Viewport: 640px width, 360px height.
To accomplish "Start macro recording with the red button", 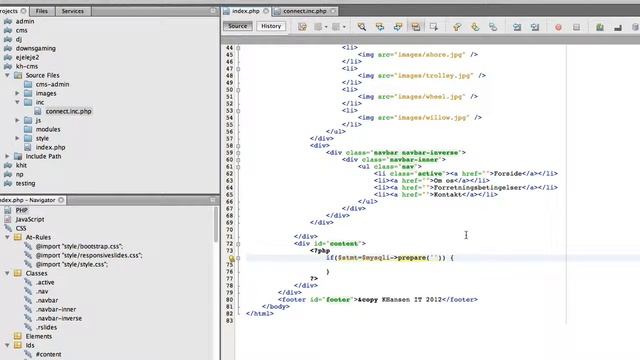I will pos(558,27).
